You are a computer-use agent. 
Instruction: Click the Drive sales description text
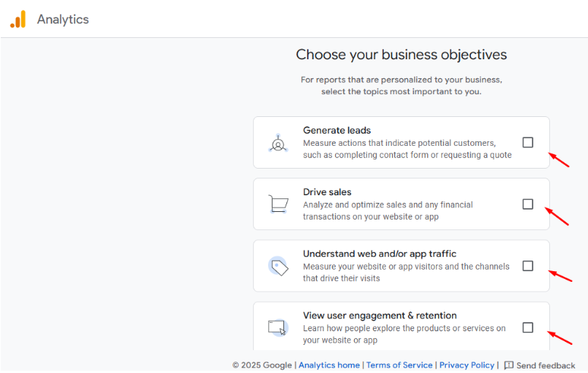click(x=387, y=210)
